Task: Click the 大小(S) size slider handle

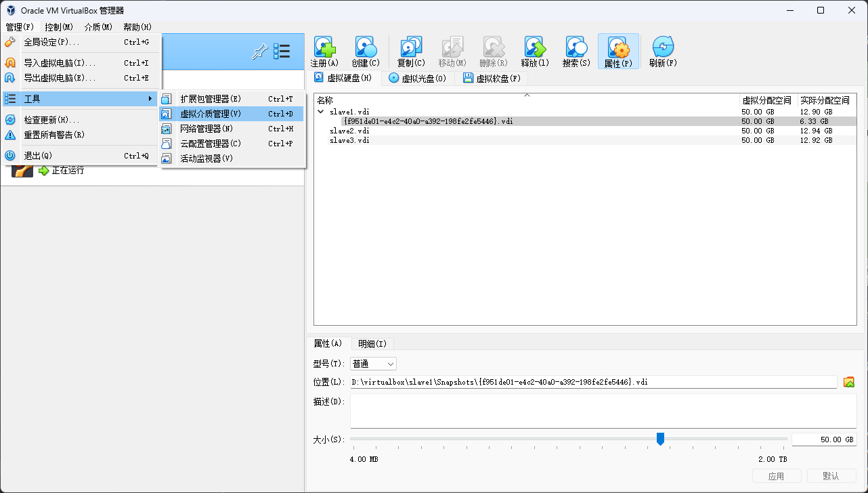Action: pyautogui.click(x=660, y=440)
